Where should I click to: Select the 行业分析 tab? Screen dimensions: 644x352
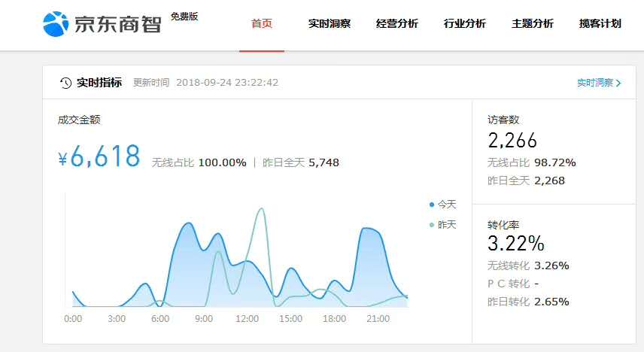coord(464,23)
